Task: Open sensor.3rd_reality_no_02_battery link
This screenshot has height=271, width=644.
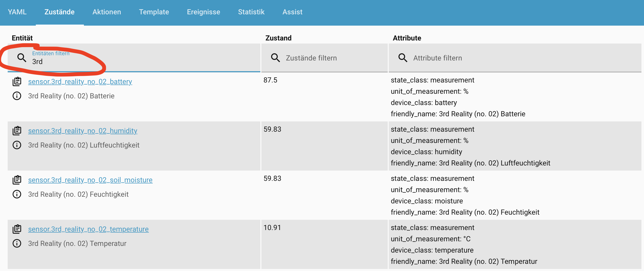Action: coord(80,81)
